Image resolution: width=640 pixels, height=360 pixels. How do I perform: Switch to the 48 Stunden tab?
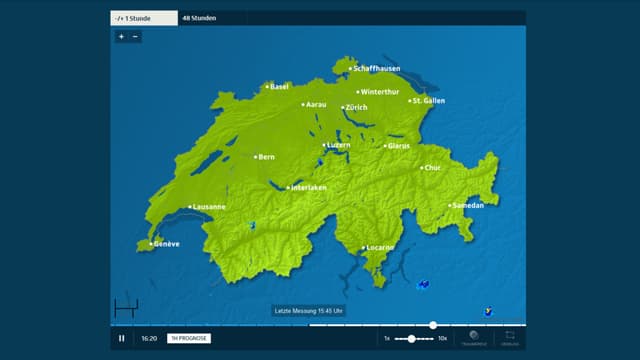pyautogui.click(x=200, y=18)
